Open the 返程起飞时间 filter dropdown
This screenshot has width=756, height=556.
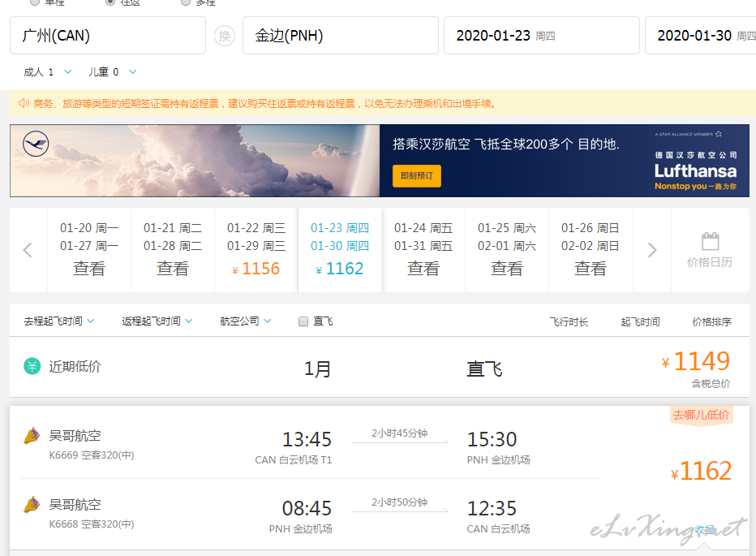coord(157,321)
